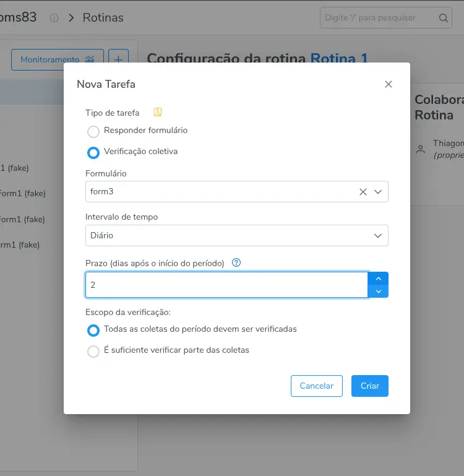Expand the Formulário dropdown arrow
Viewport: 464px width, 476px height.
[378, 191]
